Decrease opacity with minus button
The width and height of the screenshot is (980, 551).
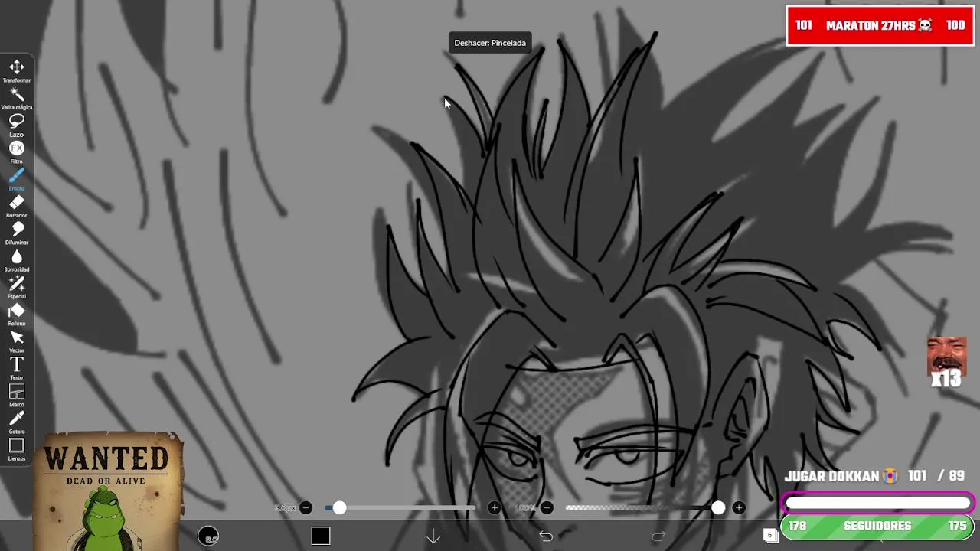(547, 508)
